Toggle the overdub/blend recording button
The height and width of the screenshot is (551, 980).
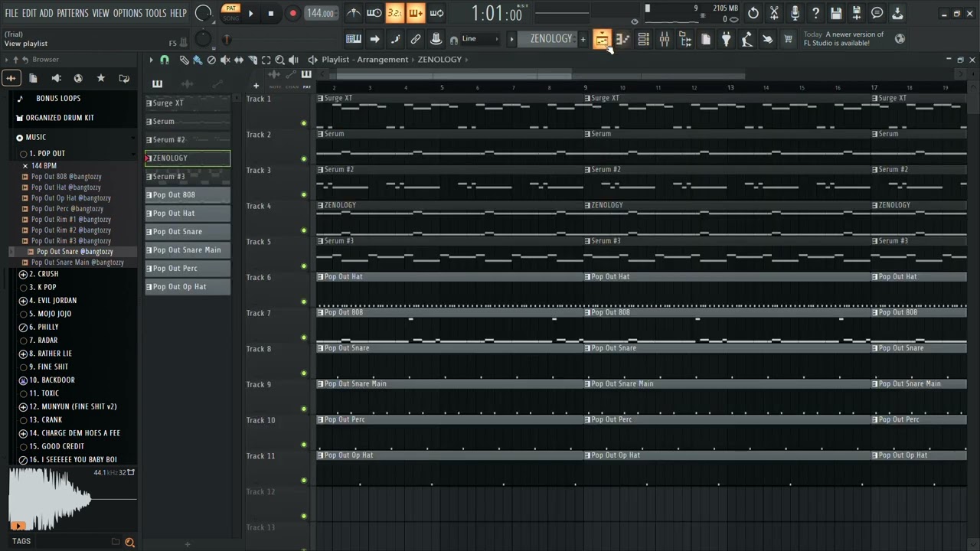click(415, 13)
